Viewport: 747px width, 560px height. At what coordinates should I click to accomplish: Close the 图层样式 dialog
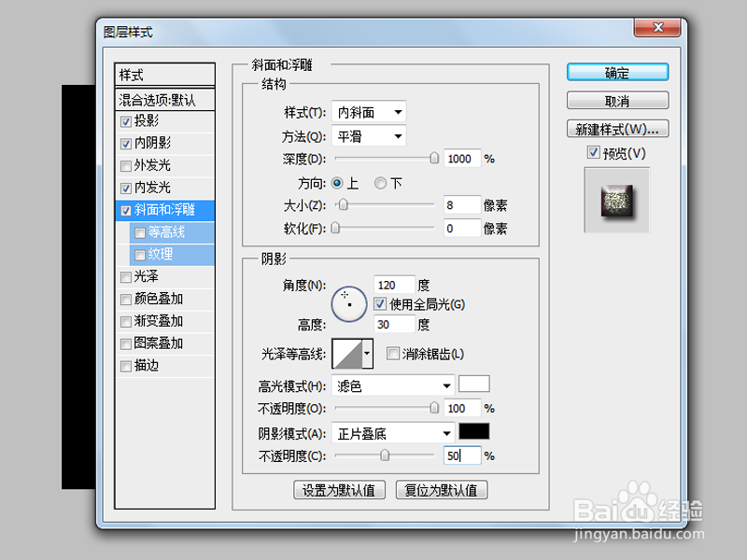(657, 28)
